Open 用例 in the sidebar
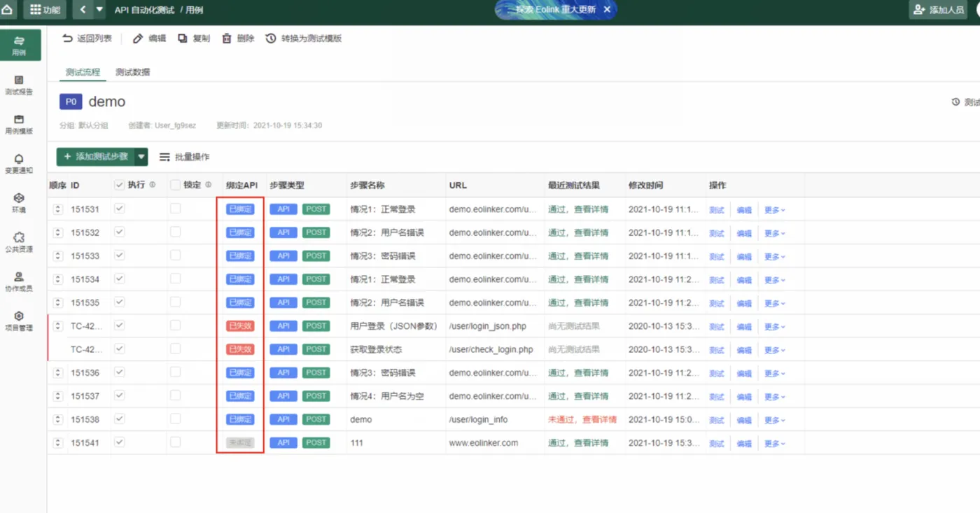Viewport: 980px width, 513px height. 20,45
